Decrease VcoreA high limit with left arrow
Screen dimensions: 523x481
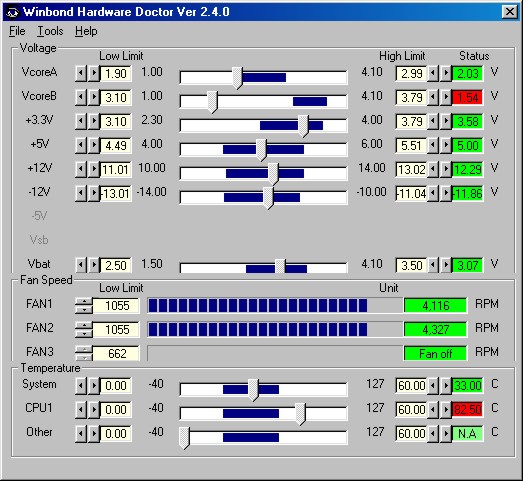point(433,73)
